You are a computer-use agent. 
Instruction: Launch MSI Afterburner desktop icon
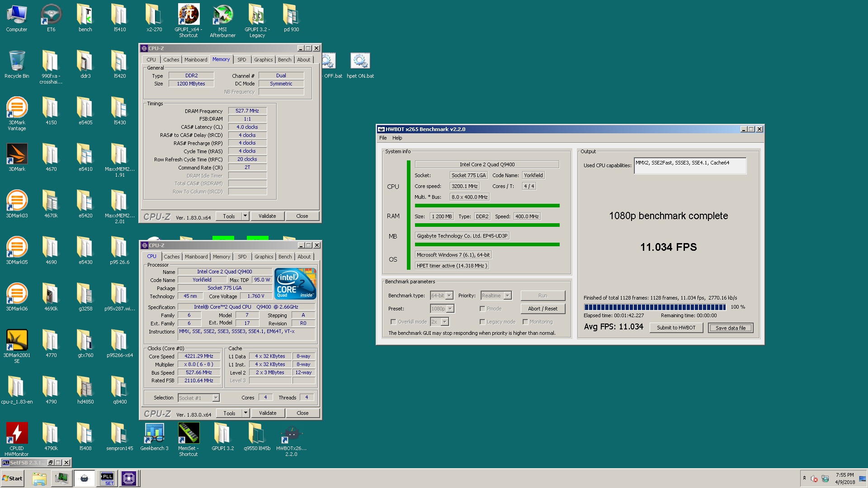(x=223, y=20)
